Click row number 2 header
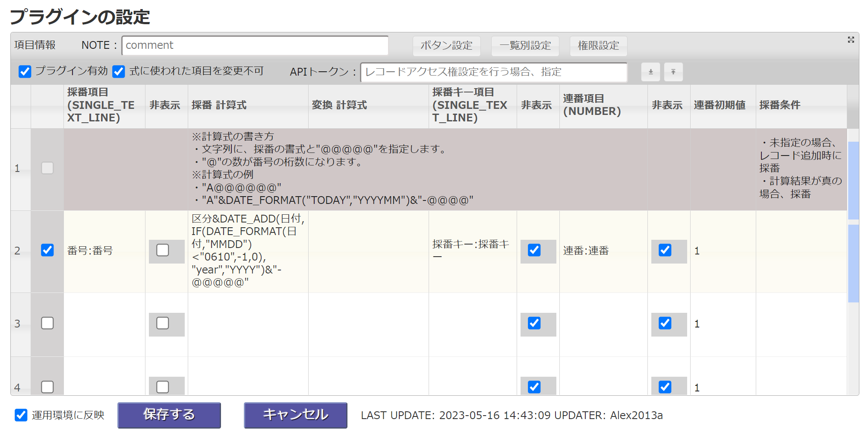The width and height of the screenshot is (868, 445). (x=21, y=251)
